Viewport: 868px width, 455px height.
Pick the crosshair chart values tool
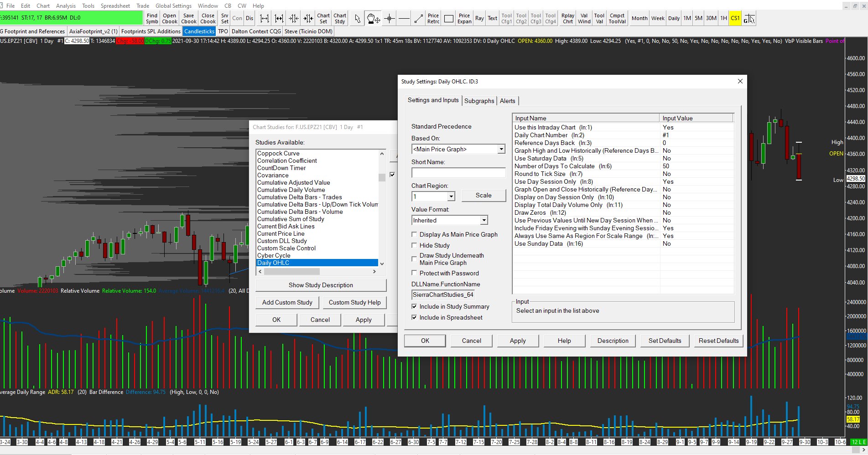[x=389, y=19]
